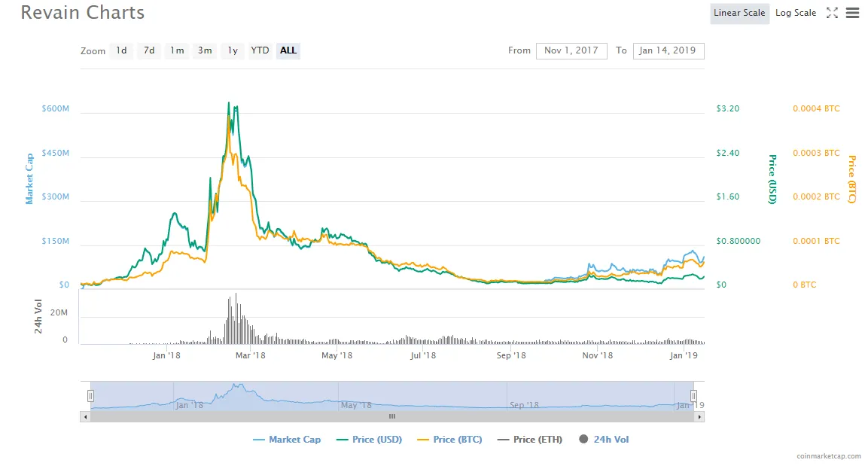This screenshot has height=466, width=868.
Task: Click the $1.60 price axis label
Action: 727,197
